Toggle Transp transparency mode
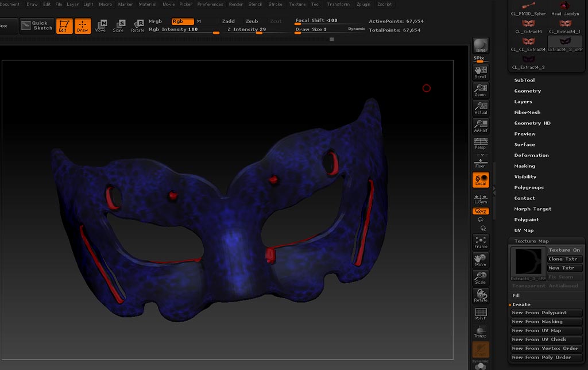This screenshot has height=370, width=588. point(481,332)
